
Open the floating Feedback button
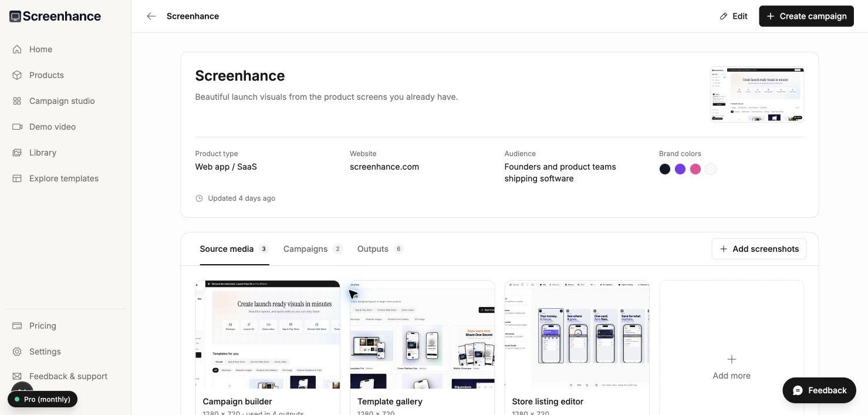tap(819, 390)
